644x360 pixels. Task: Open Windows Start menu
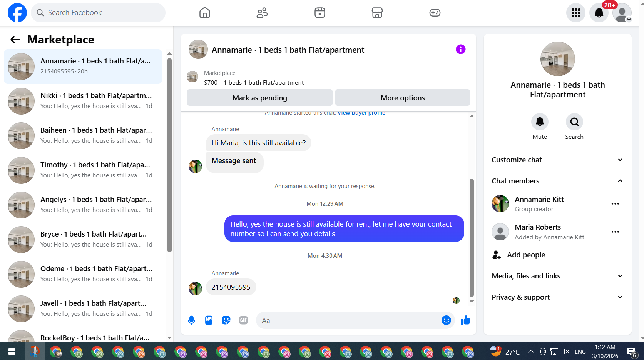point(11,352)
